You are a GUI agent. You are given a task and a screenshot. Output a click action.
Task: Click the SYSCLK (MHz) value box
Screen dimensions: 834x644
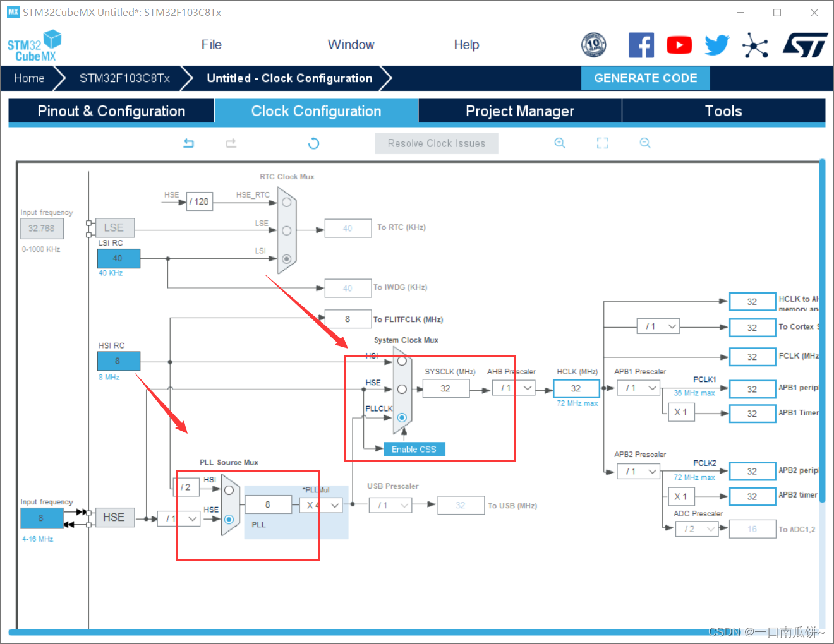pos(446,388)
